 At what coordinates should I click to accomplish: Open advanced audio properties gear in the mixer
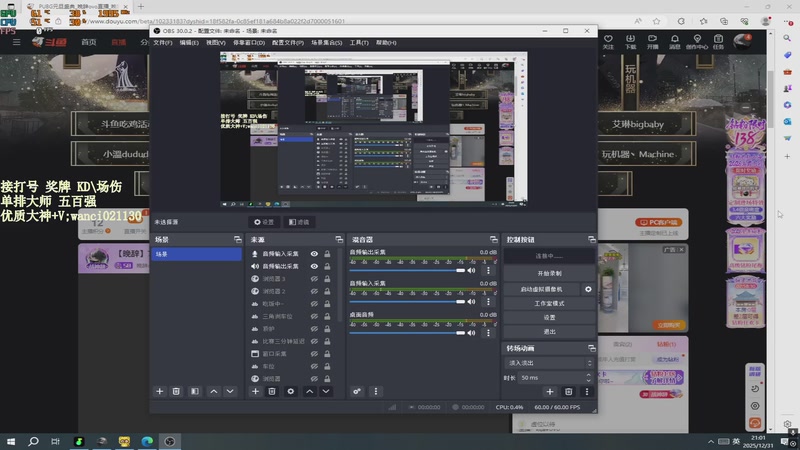[x=357, y=391]
